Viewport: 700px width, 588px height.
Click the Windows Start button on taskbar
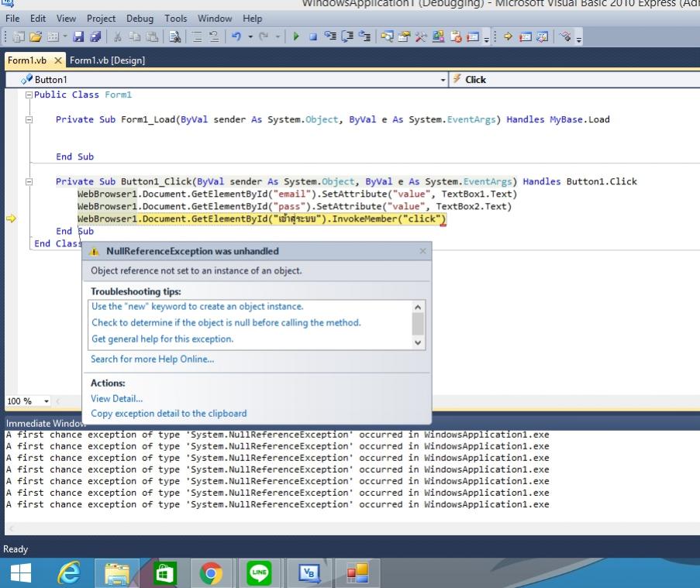point(21,573)
